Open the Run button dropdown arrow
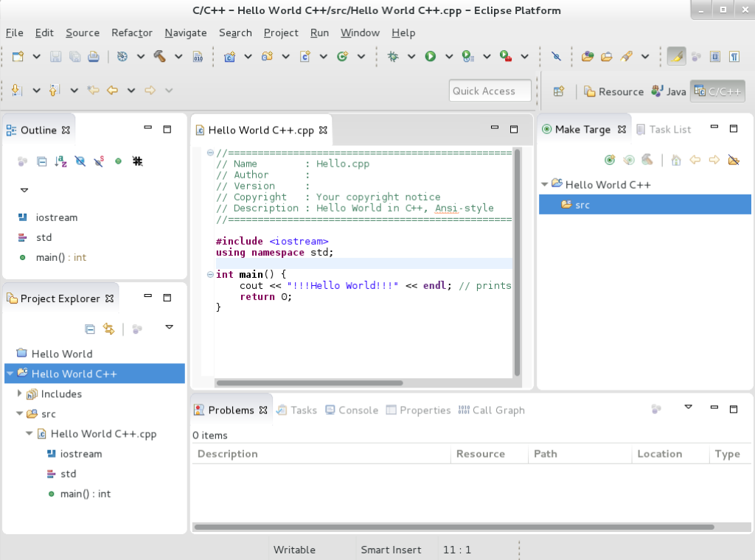This screenshot has height=560, width=755. tap(448, 56)
